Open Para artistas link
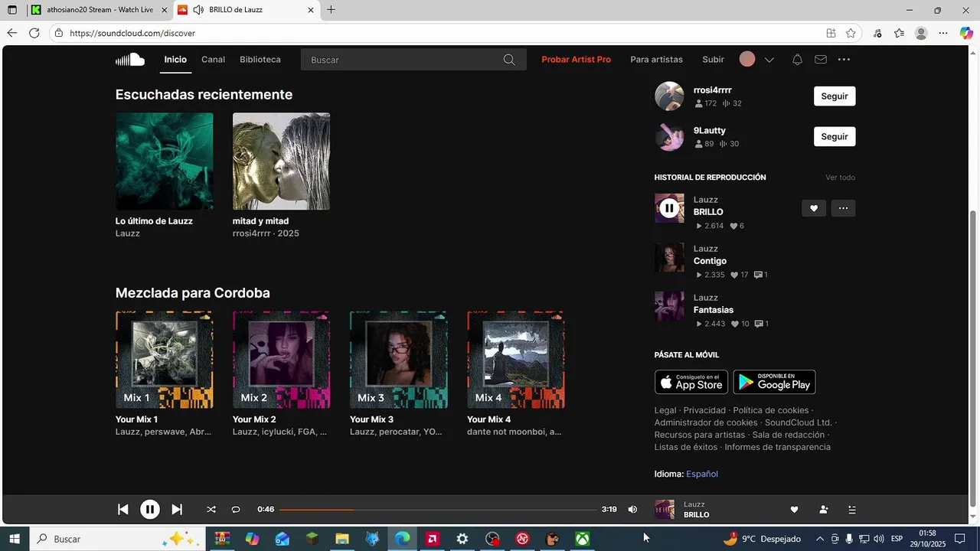 tap(656, 60)
